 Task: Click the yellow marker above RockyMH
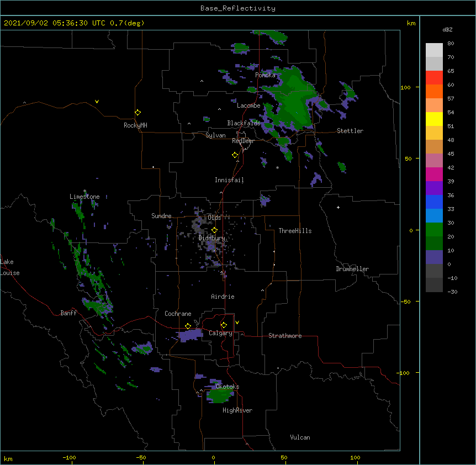pos(137,112)
